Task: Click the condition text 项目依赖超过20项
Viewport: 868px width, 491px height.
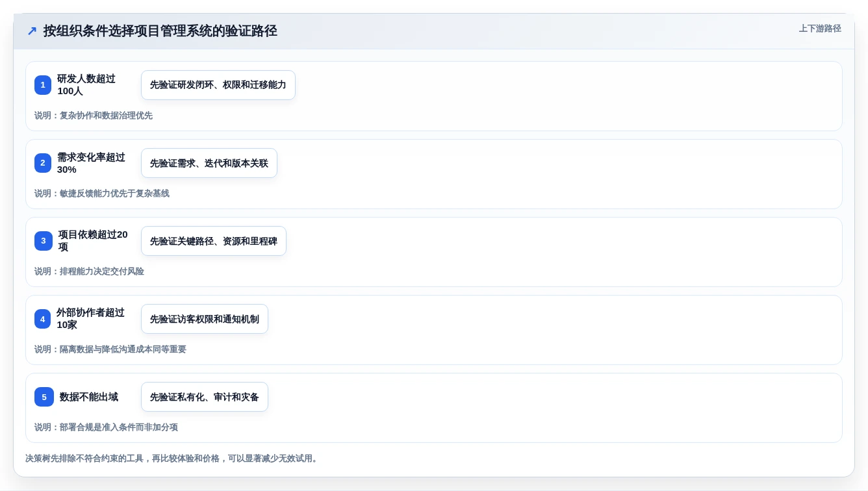Action: tap(93, 241)
